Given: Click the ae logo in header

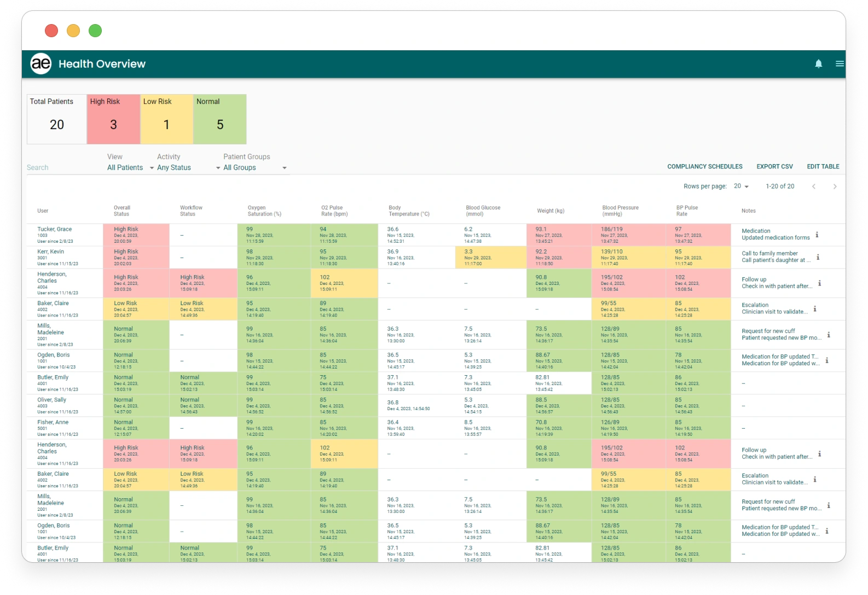Looking at the screenshot, I should [41, 64].
